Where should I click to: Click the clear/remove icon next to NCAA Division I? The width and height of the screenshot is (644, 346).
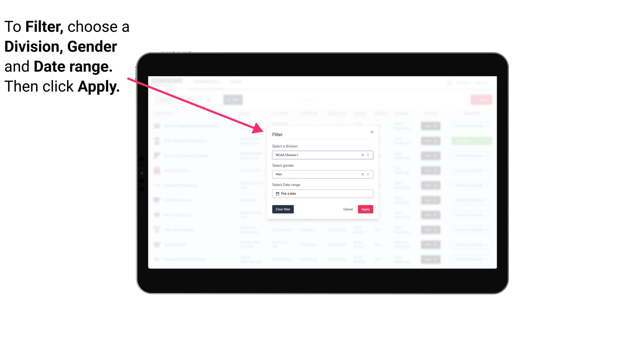(363, 155)
